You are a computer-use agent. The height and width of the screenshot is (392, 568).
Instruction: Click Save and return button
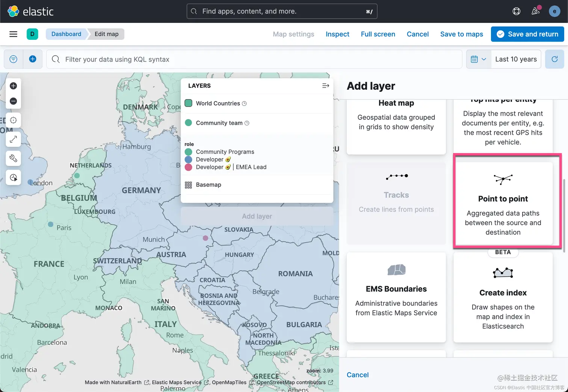[527, 34]
